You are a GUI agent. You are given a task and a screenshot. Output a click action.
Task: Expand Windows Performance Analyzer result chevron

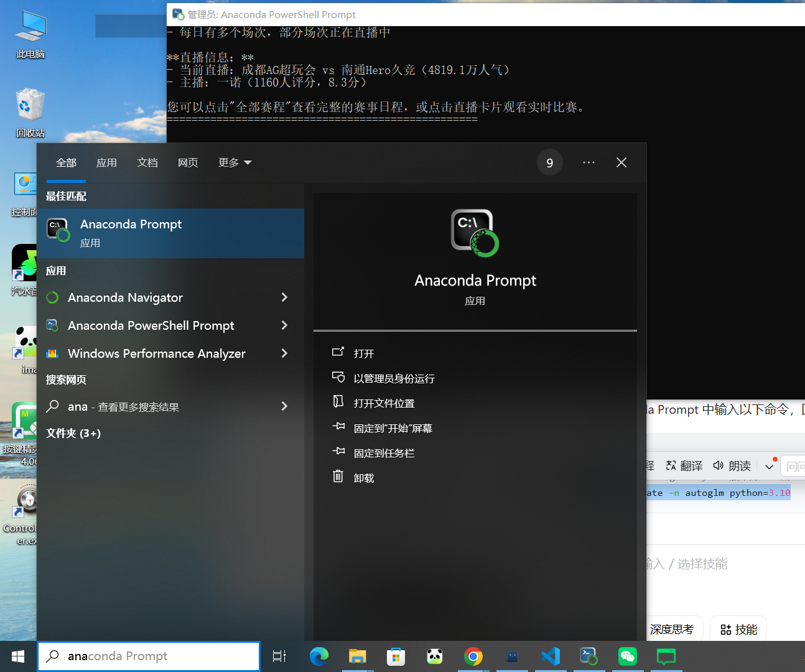tap(284, 353)
